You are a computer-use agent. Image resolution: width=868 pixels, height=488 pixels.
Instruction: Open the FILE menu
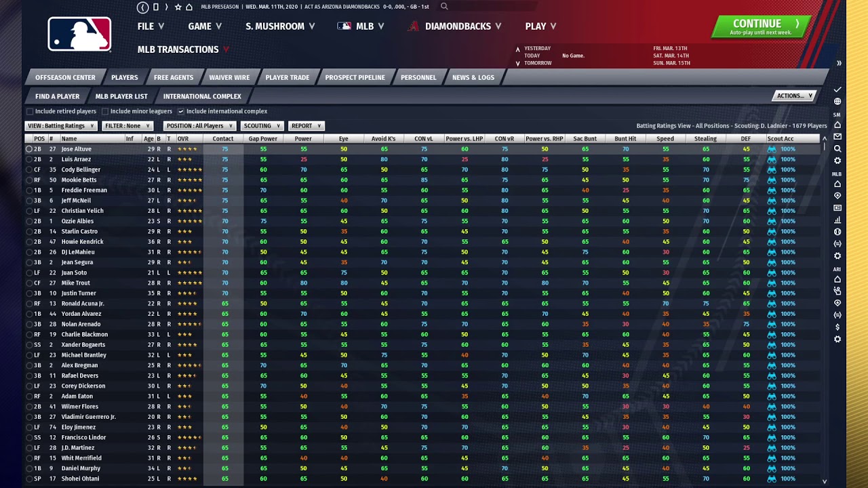151,26
